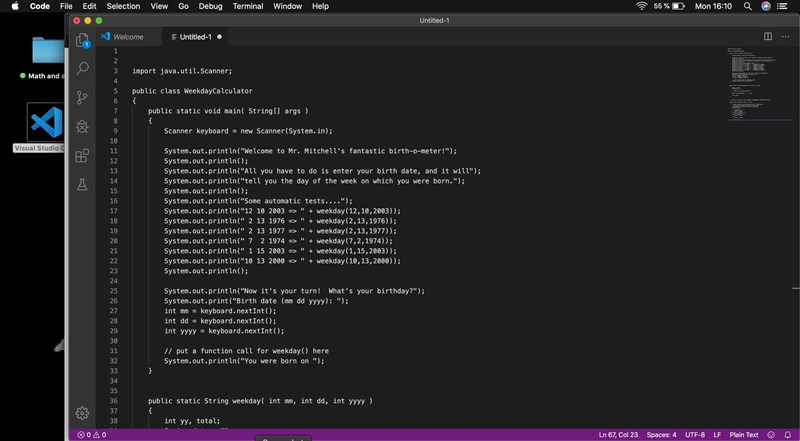
Task: Open the Search view in sidebar
Action: pos(82,69)
